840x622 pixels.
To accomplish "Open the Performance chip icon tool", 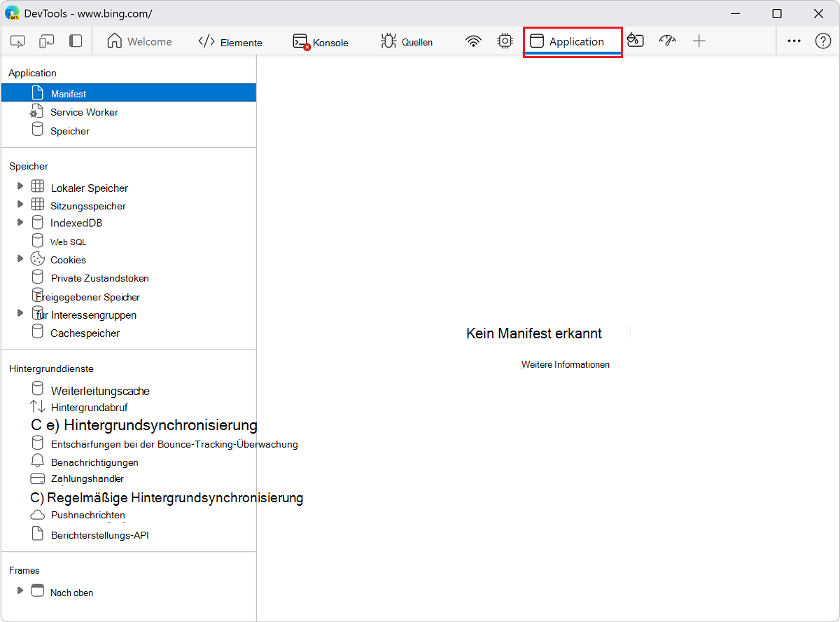I will point(505,41).
